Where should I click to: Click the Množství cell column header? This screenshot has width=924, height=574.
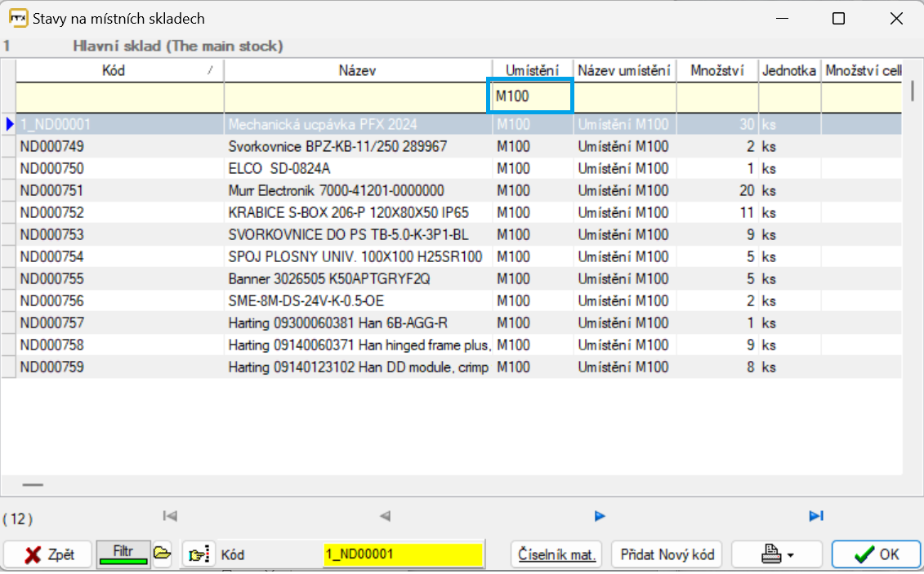862,71
